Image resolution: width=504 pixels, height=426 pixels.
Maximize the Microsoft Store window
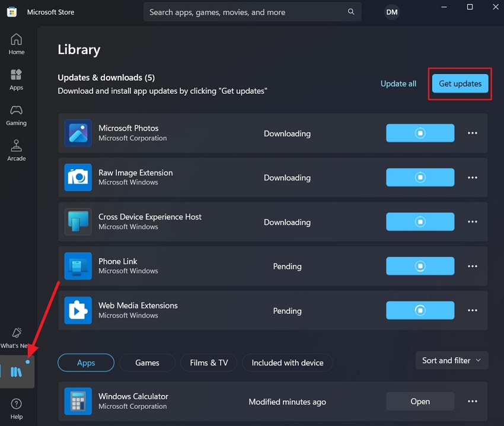(x=470, y=7)
